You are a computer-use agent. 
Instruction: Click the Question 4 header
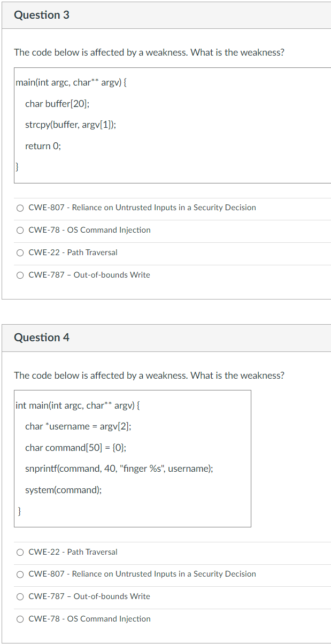tap(42, 338)
